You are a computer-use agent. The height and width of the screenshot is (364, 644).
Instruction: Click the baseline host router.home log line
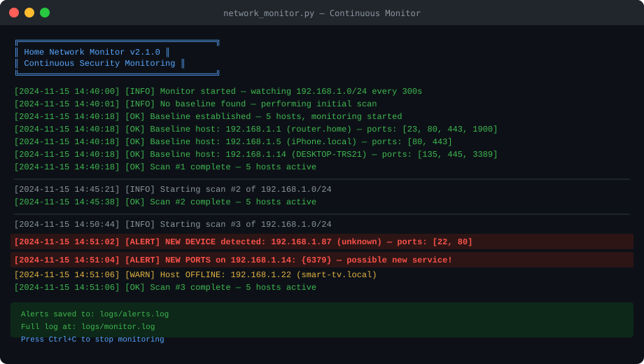pyautogui.click(x=256, y=129)
